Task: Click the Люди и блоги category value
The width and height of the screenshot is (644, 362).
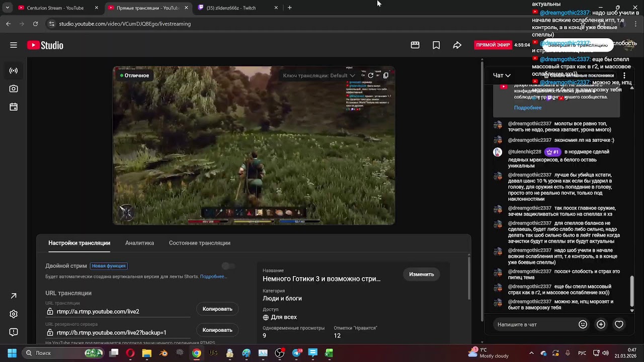Action: pyautogui.click(x=282, y=299)
